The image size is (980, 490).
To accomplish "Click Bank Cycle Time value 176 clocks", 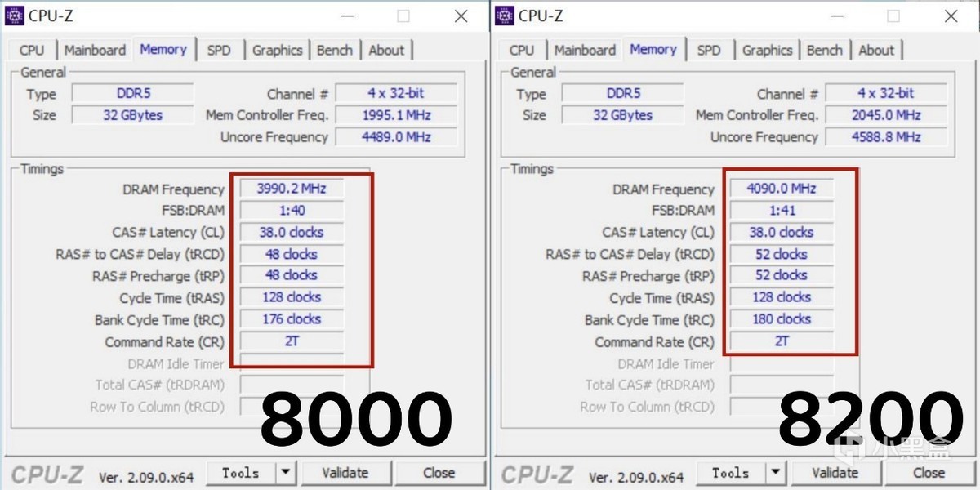I will (292, 319).
